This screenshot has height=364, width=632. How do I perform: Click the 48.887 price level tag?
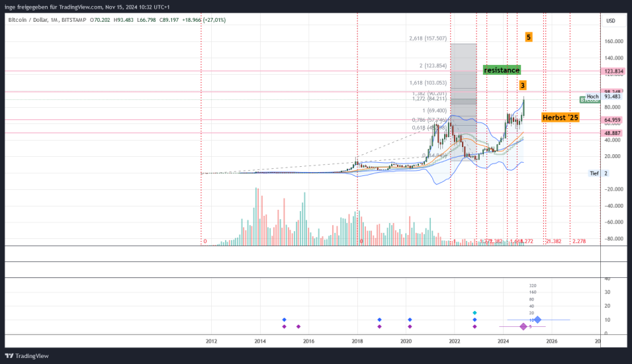point(613,133)
